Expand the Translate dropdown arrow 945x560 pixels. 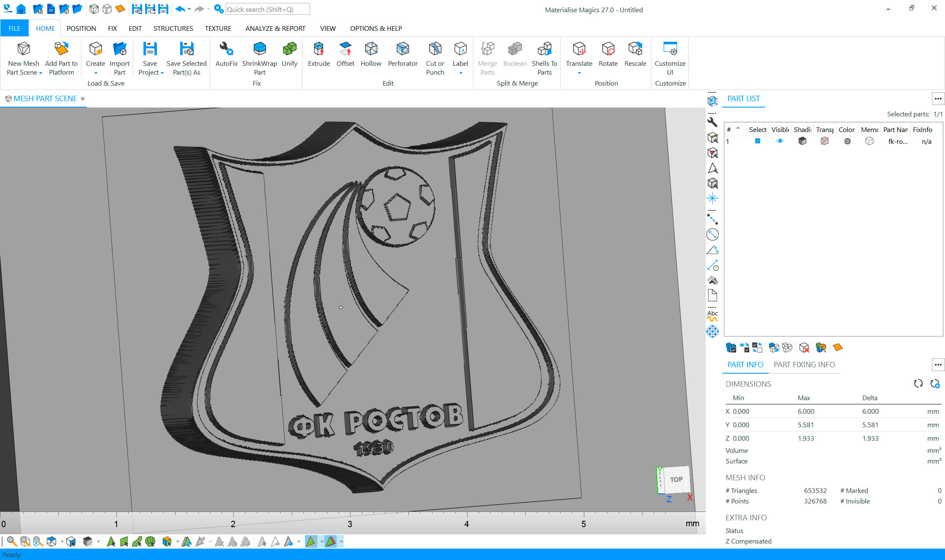point(579,73)
